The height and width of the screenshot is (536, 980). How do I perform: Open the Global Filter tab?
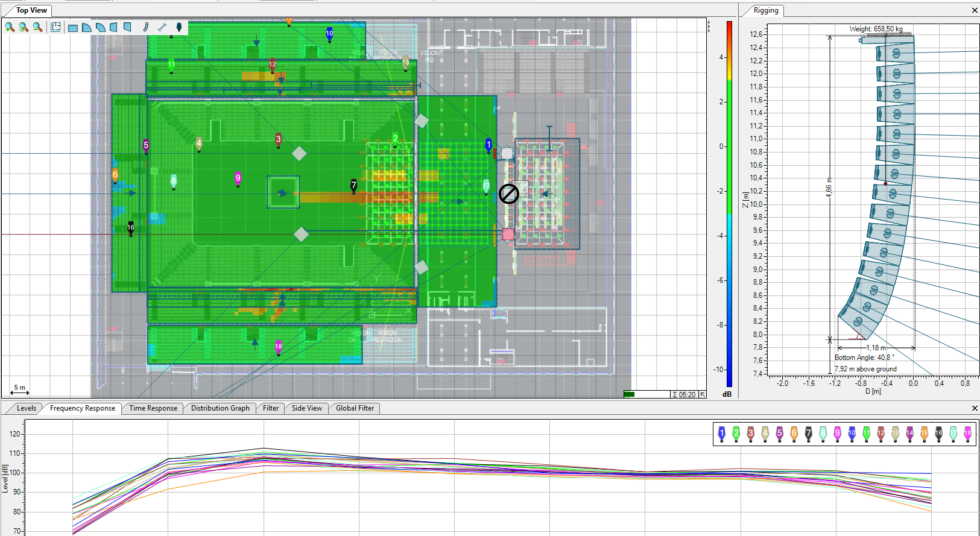coord(355,408)
